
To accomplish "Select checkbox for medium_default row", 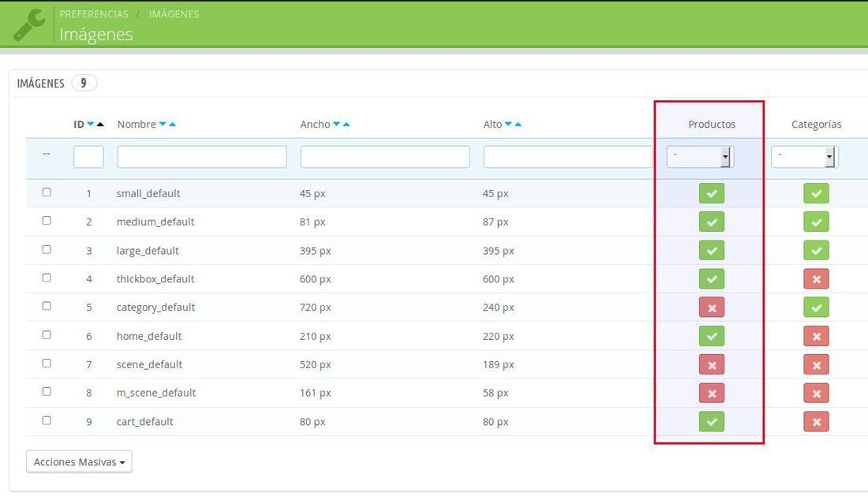I will pyautogui.click(x=47, y=221).
